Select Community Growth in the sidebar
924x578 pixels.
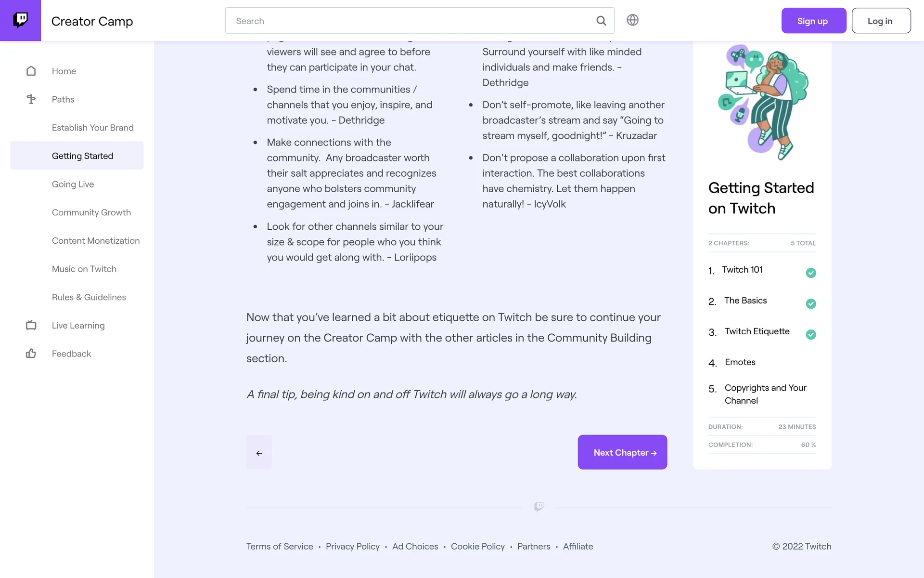pyautogui.click(x=91, y=212)
